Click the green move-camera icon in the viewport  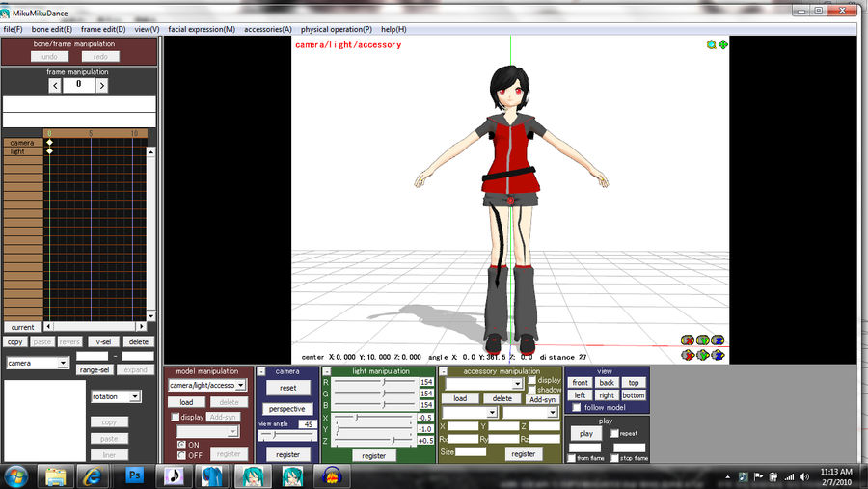pos(723,45)
